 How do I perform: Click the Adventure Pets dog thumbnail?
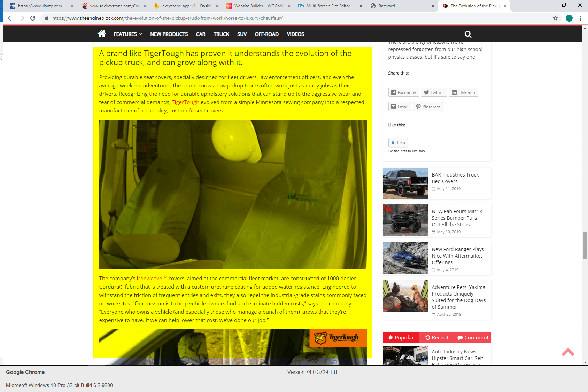click(x=405, y=296)
